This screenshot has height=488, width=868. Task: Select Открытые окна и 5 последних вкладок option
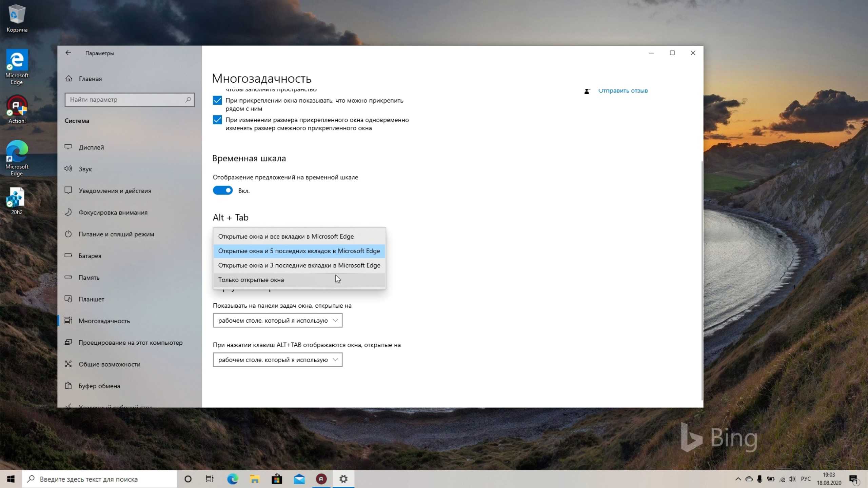tap(299, 251)
